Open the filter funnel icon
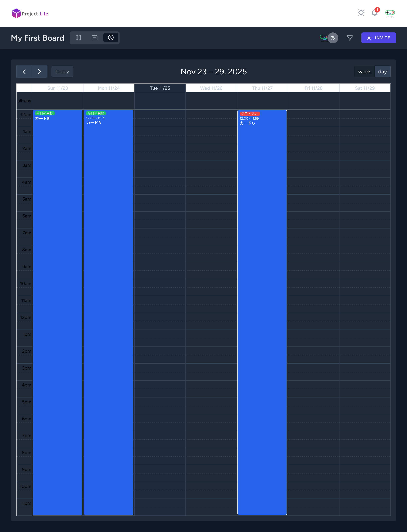This screenshot has width=407, height=532. pos(350,38)
